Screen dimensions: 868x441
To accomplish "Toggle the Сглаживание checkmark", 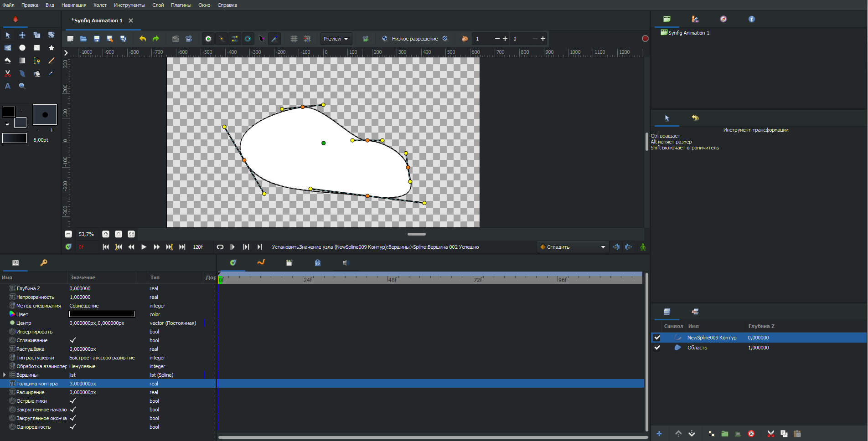I will pyautogui.click(x=72, y=340).
